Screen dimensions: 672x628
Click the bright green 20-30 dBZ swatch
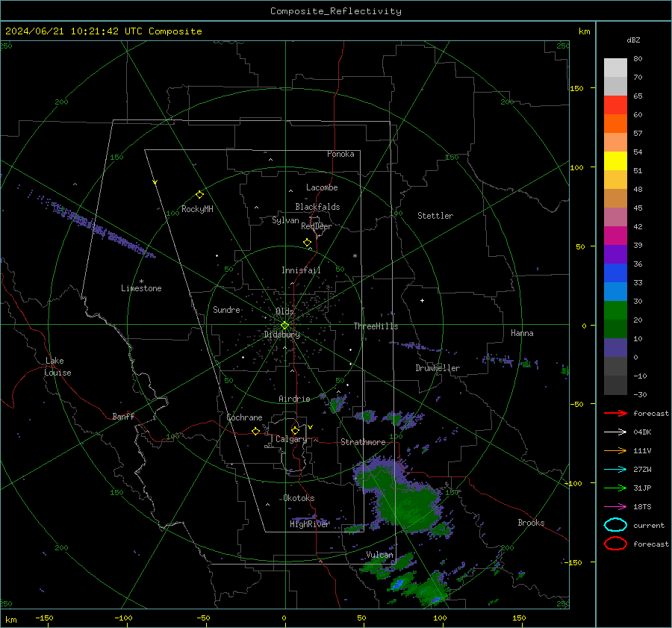(615, 311)
